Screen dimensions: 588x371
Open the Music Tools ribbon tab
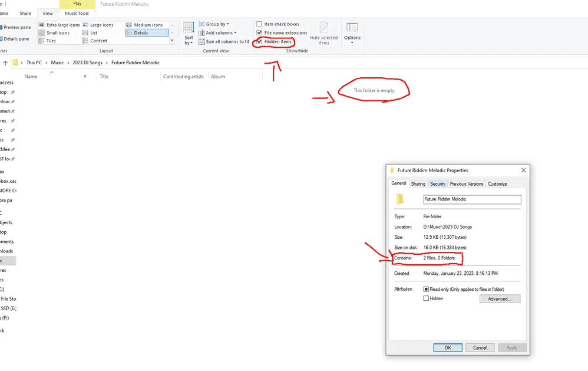click(x=77, y=13)
